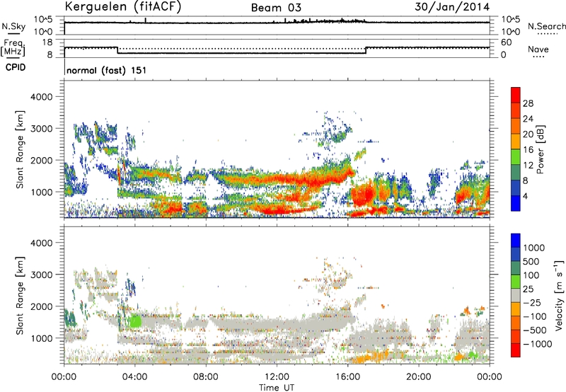The image size is (566, 392).
Task: Click the bright green velocity blob near 04:00
Action: (x=136, y=321)
